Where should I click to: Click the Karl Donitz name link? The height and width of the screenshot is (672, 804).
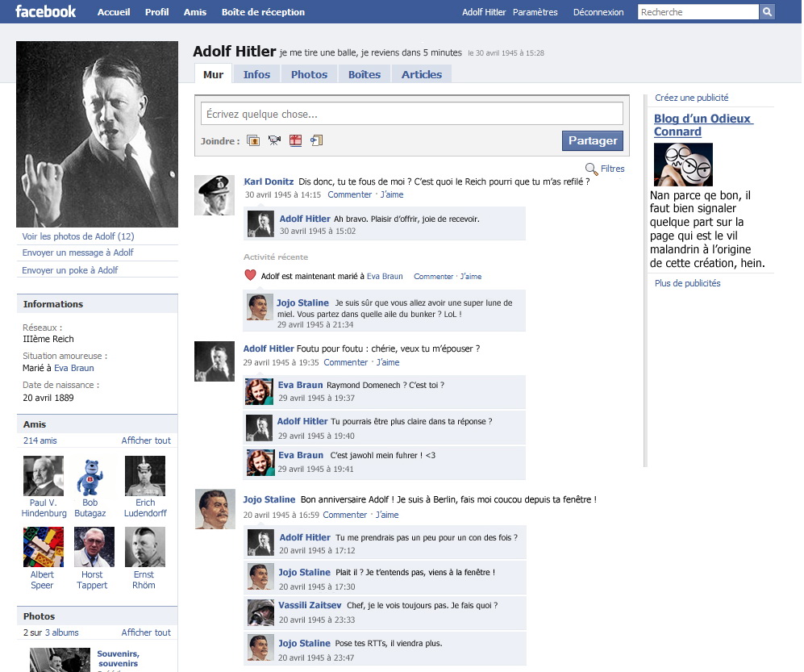[x=269, y=182]
